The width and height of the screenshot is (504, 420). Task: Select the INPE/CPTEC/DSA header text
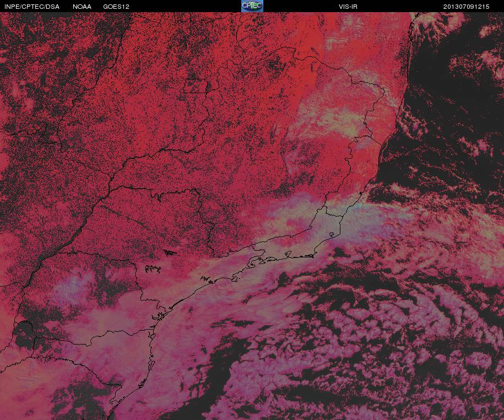32,7
